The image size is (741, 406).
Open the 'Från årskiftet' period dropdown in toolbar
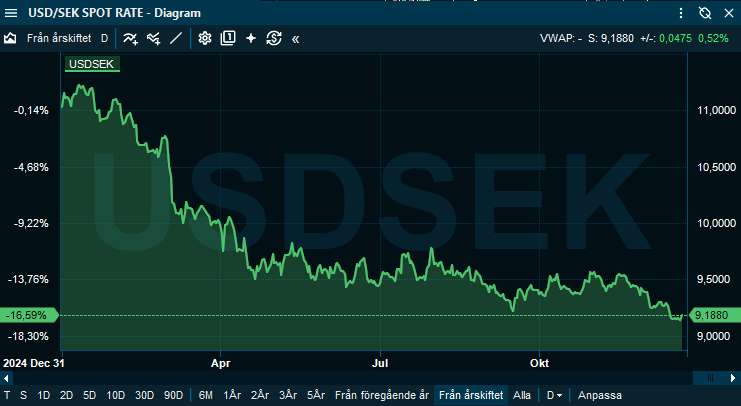pos(59,39)
